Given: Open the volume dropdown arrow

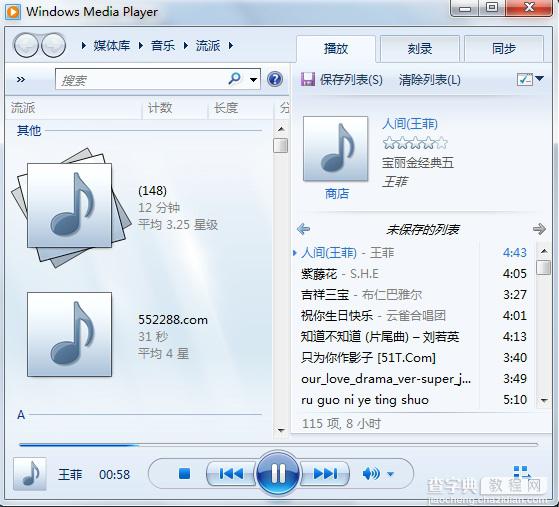Looking at the screenshot, I should coord(390,474).
